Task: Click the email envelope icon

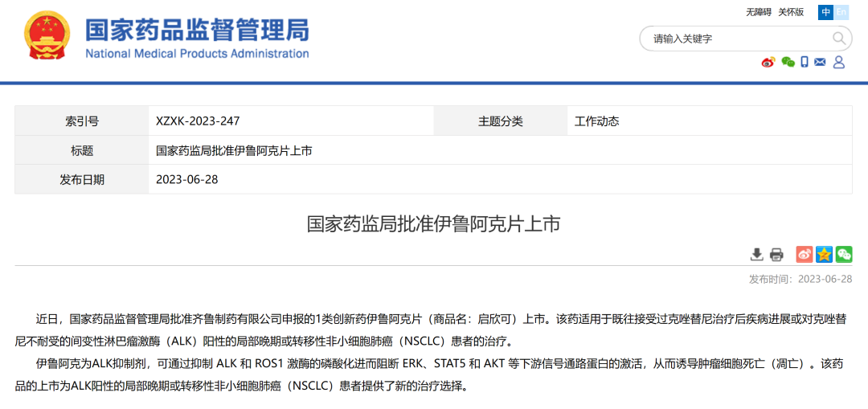Action: (820, 62)
